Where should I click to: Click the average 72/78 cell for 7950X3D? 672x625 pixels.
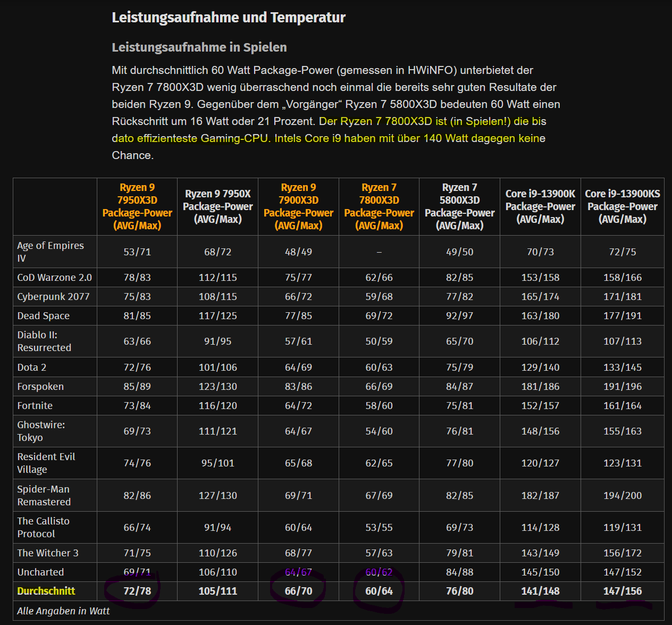137,591
